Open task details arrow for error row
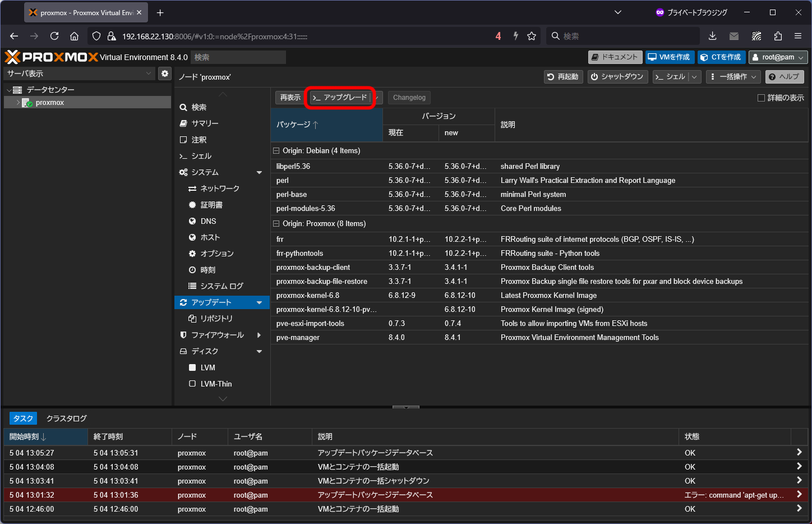The width and height of the screenshot is (812, 524). 799,494
